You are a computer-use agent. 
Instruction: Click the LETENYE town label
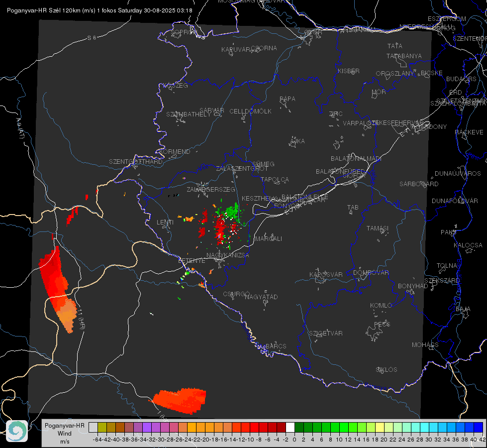[x=192, y=261]
